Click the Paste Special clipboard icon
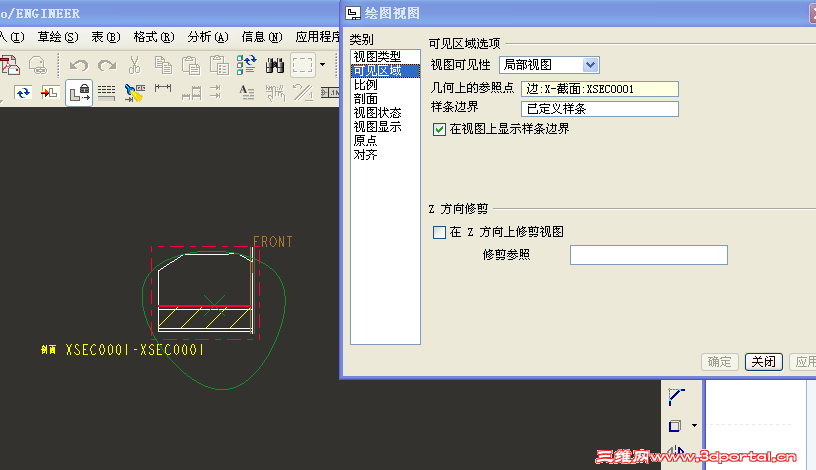This screenshot has height=470, width=816. 219,66
